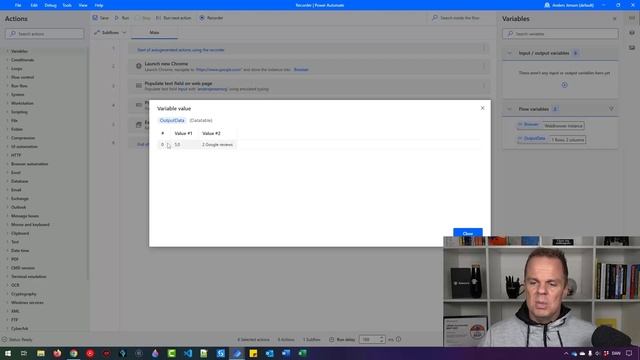The width and height of the screenshot is (640, 360).
Task: Click the '2 Google reviews' table cell
Action: point(217,144)
